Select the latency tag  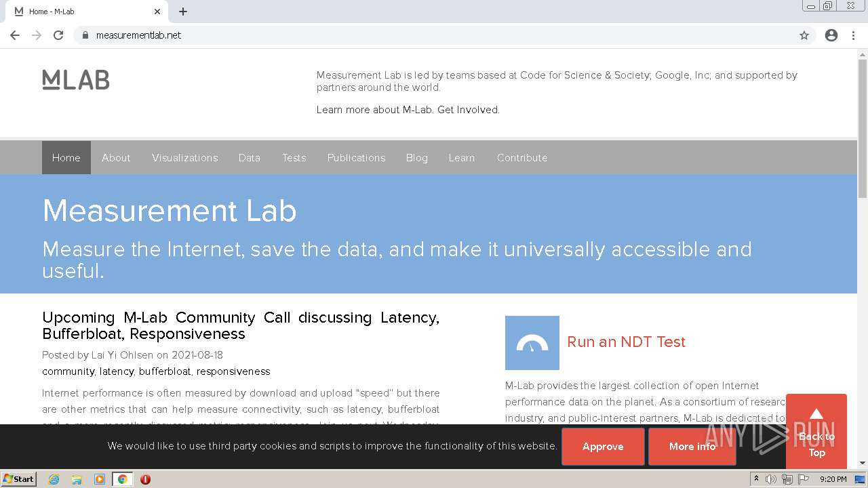[x=117, y=371]
